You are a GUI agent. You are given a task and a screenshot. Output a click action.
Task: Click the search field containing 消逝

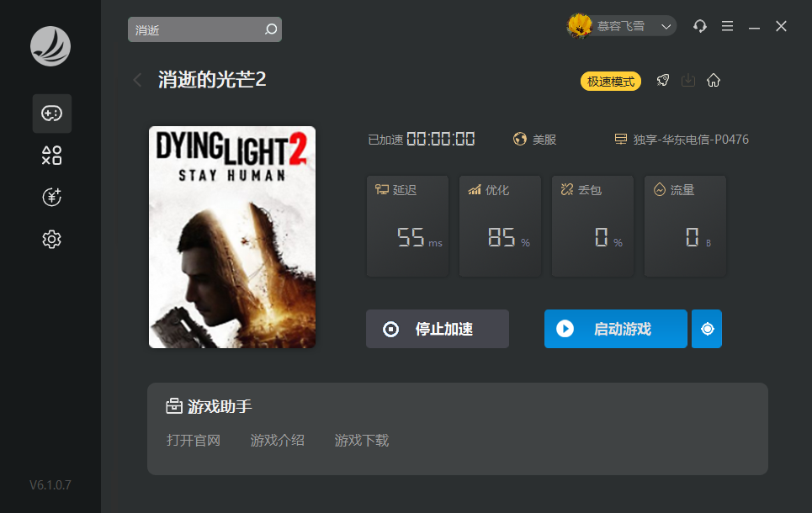204,29
